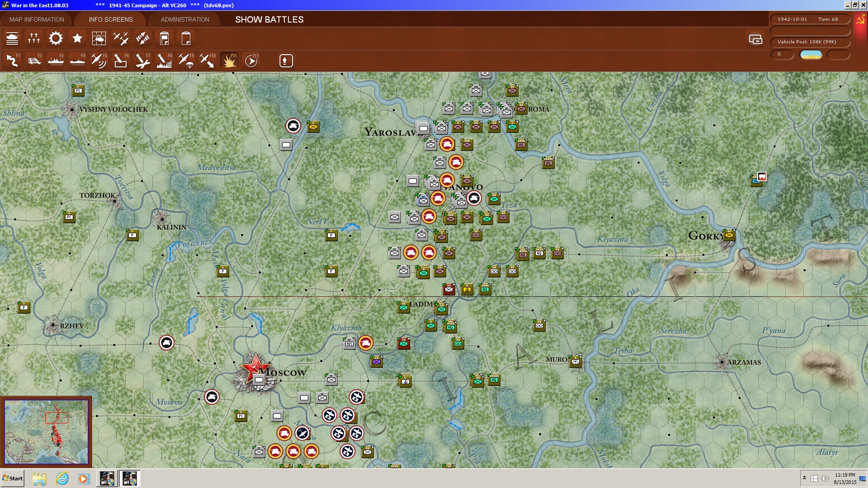The height and width of the screenshot is (488, 868).
Task: Open the air doctrine planes icon
Action: coord(121,38)
